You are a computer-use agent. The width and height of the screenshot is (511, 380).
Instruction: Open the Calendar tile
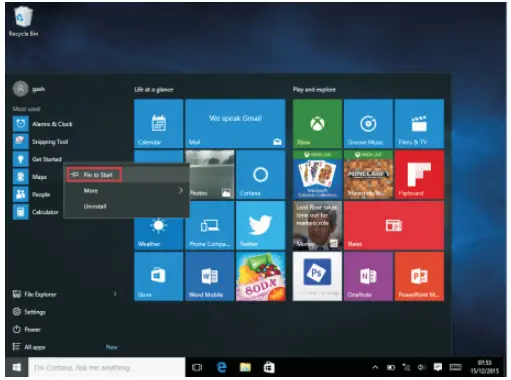[x=159, y=123]
